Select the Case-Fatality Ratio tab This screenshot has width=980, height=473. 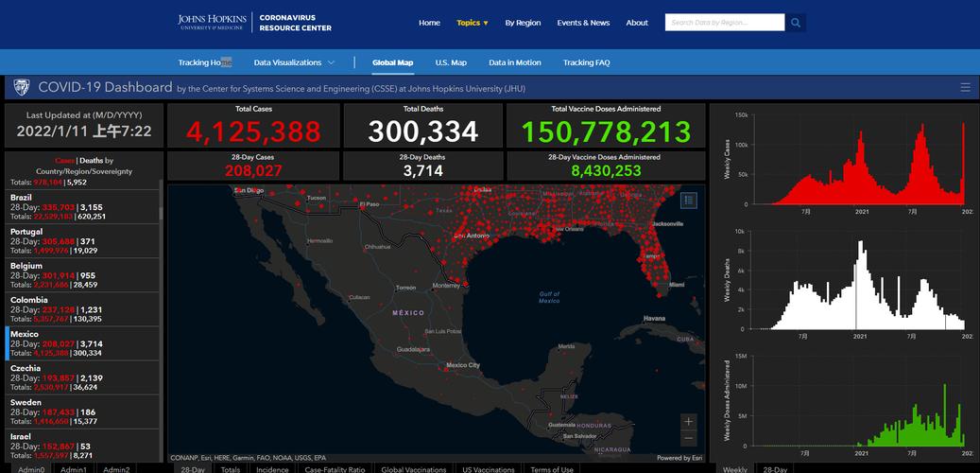335,468
